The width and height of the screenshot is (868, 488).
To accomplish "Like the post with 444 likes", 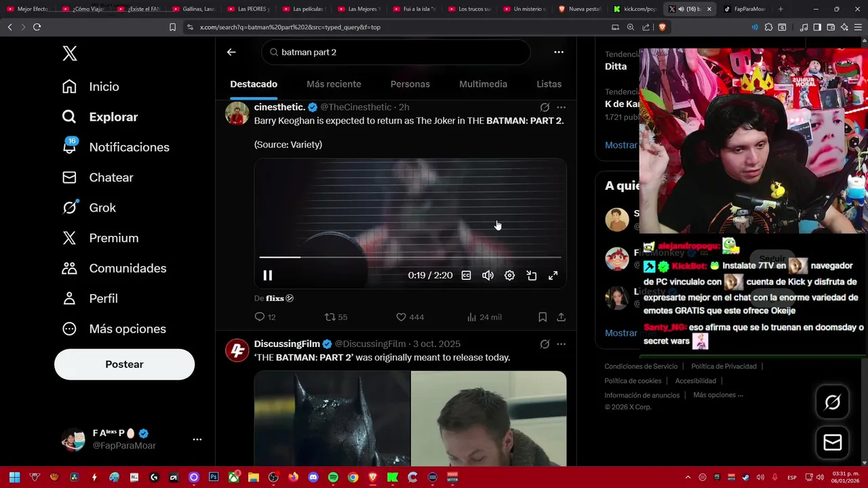I will pos(410,317).
